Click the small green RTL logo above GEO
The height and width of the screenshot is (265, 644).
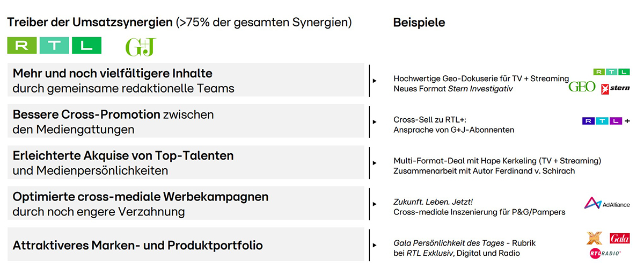click(x=612, y=71)
